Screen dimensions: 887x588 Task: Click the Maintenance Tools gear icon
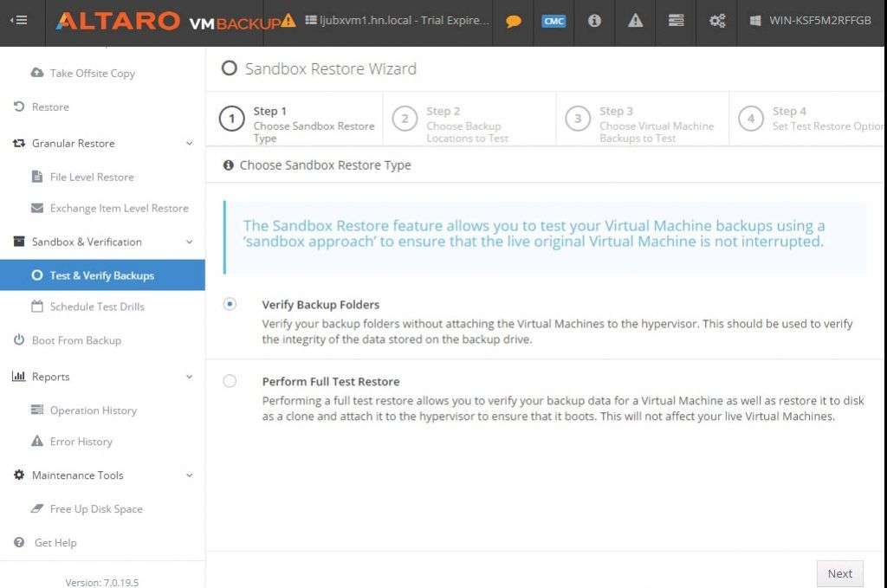19,475
